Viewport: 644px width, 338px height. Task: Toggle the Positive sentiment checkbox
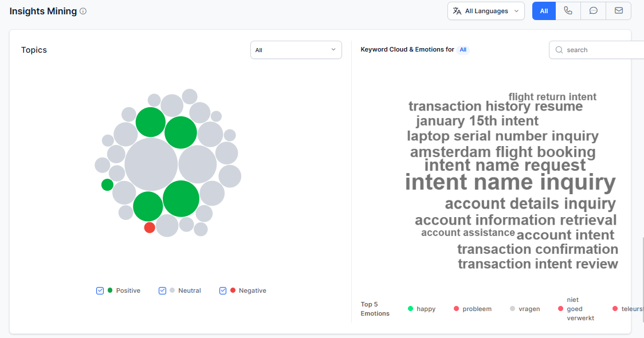[x=100, y=290]
